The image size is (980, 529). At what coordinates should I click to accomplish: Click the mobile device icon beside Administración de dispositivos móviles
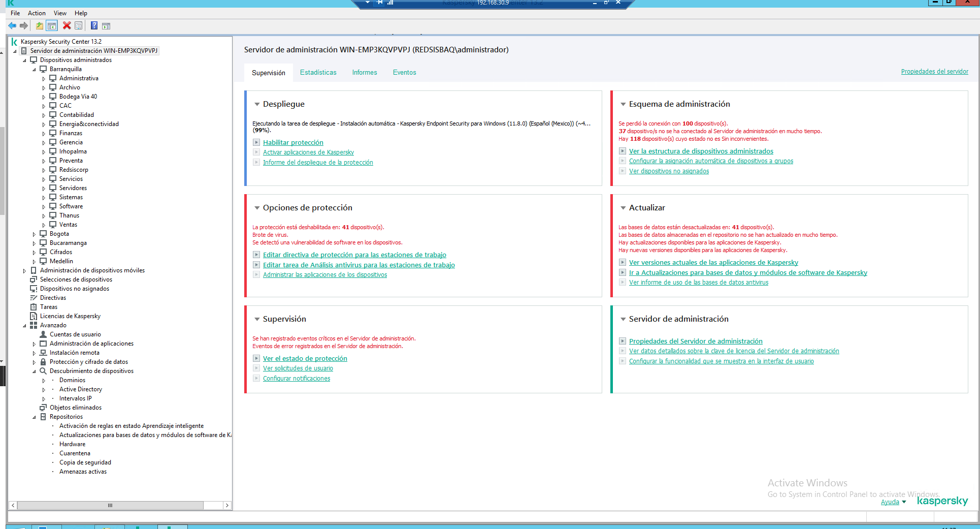tap(34, 270)
